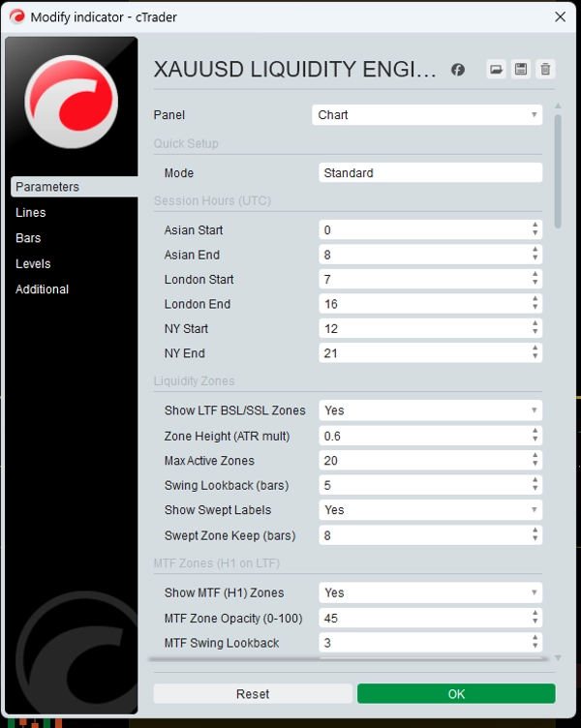Click the red cTrader logo in sidebar
Screen dimensions: 581x728
coord(71,101)
